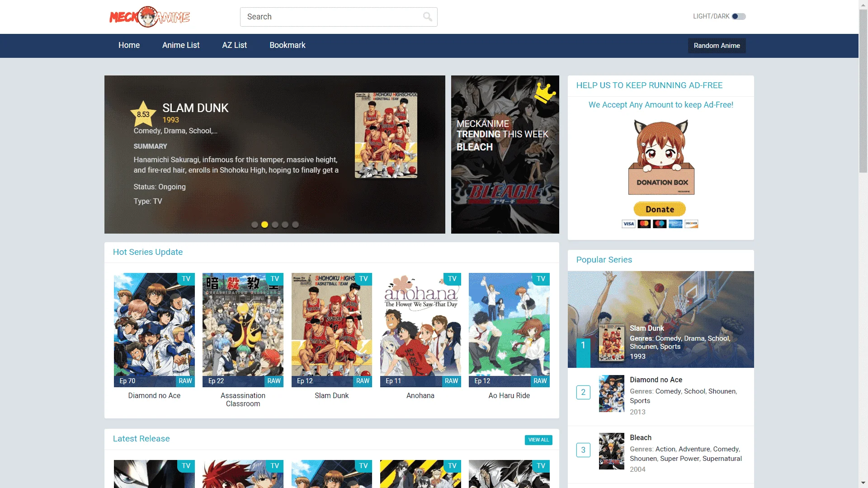Click the Visa card icon

click(628, 224)
